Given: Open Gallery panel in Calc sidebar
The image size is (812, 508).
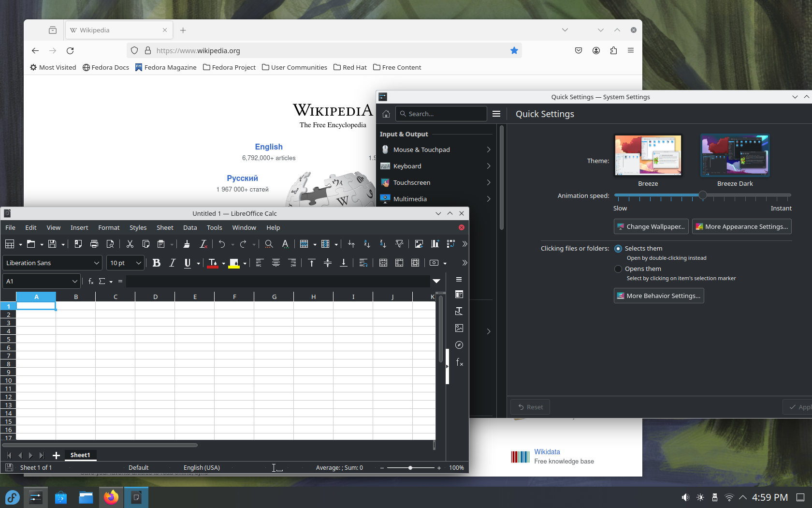Looking at the screenshot, I should 459,328.
